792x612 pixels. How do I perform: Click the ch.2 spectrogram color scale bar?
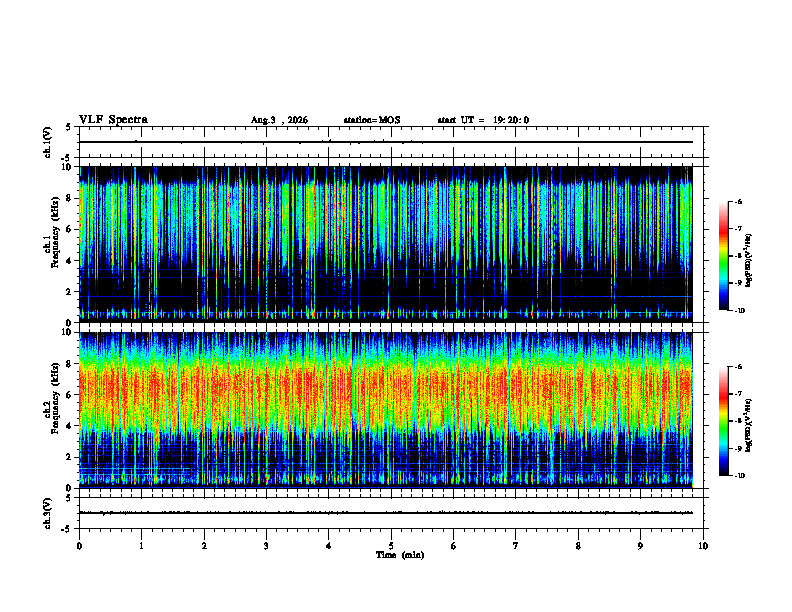point(723,421)
